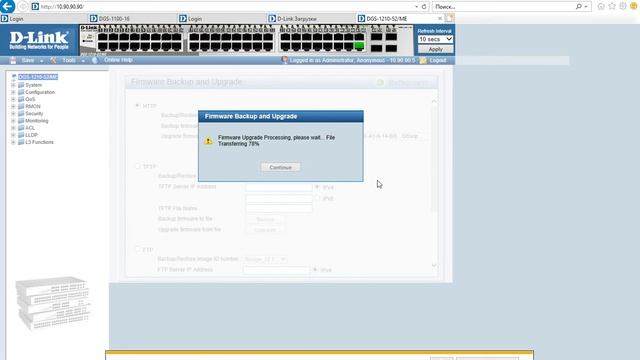Close the DGS-1210-52/ME tab
Image resolution: width=640 pixels, height=360 pixels.
click(440, 18)
